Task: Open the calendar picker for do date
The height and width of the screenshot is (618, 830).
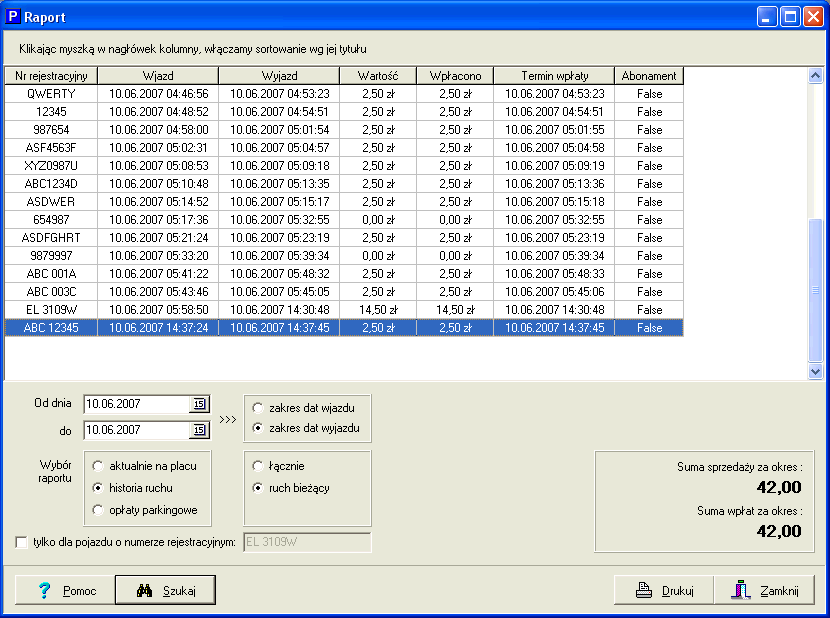Action: pyautogui.click(x=199, y=430)
